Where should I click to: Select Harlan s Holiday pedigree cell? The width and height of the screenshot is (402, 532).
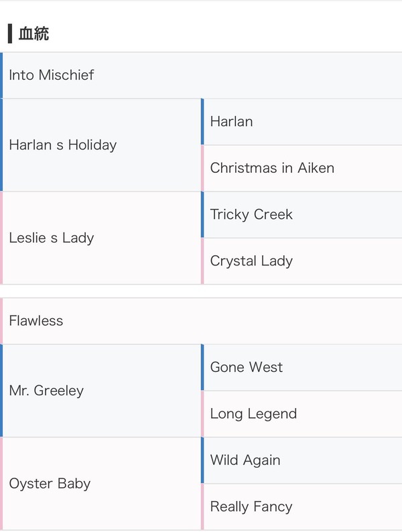click(x=100, y=145)
